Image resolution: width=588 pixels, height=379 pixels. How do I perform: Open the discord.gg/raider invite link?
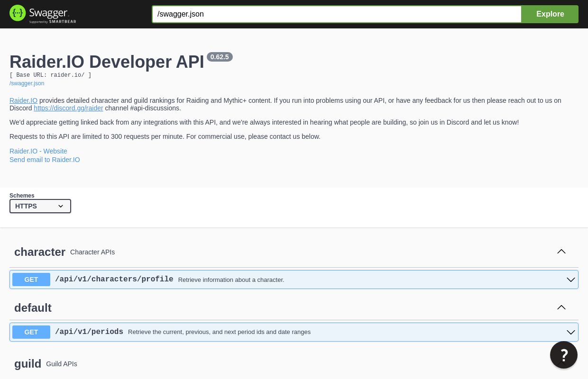(68, 108)
